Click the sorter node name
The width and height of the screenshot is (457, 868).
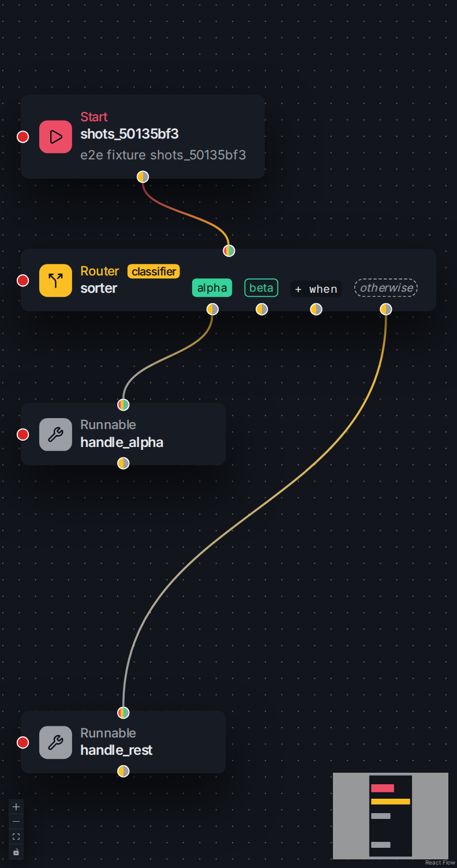(x=99, y=288)
